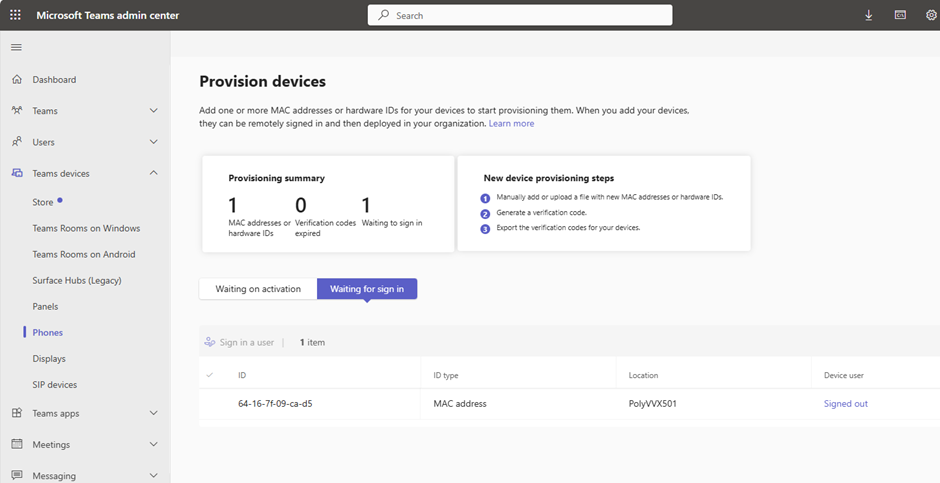Viewport: 940px width, 483px height.
Task: Click the Dashboard home icon
Action: point(17,79)
